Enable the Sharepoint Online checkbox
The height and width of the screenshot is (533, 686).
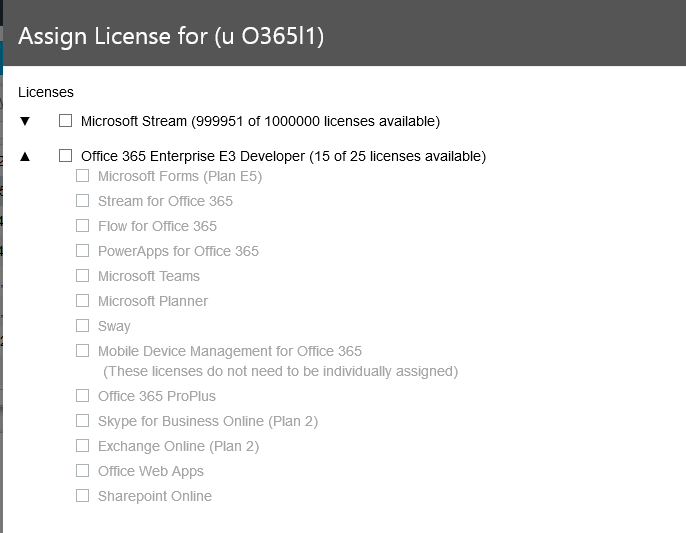(82, 495)
